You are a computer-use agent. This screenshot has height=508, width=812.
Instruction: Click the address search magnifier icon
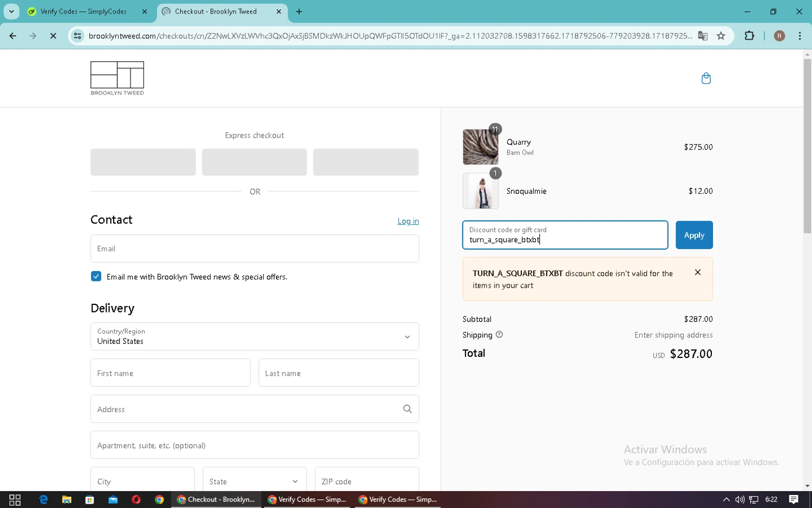click(x=408, y=409)
